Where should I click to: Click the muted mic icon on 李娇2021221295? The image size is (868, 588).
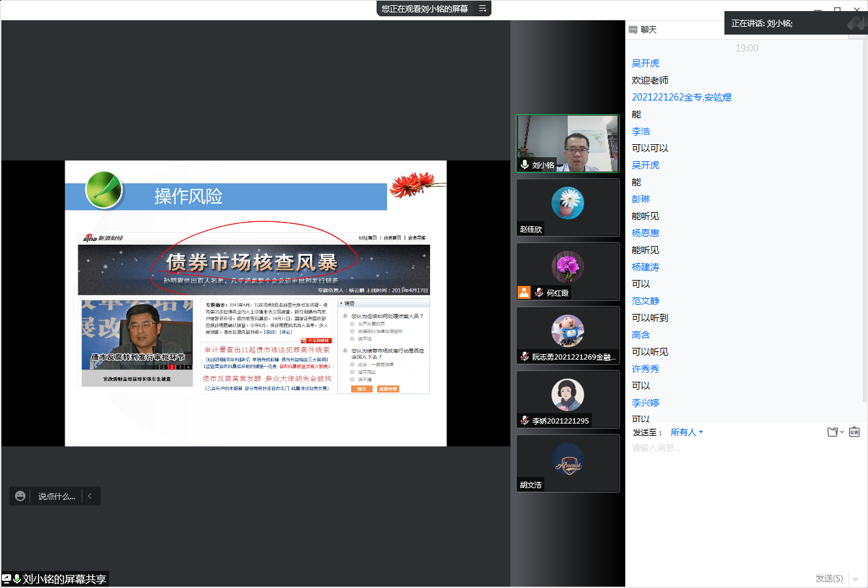(525, 421)
